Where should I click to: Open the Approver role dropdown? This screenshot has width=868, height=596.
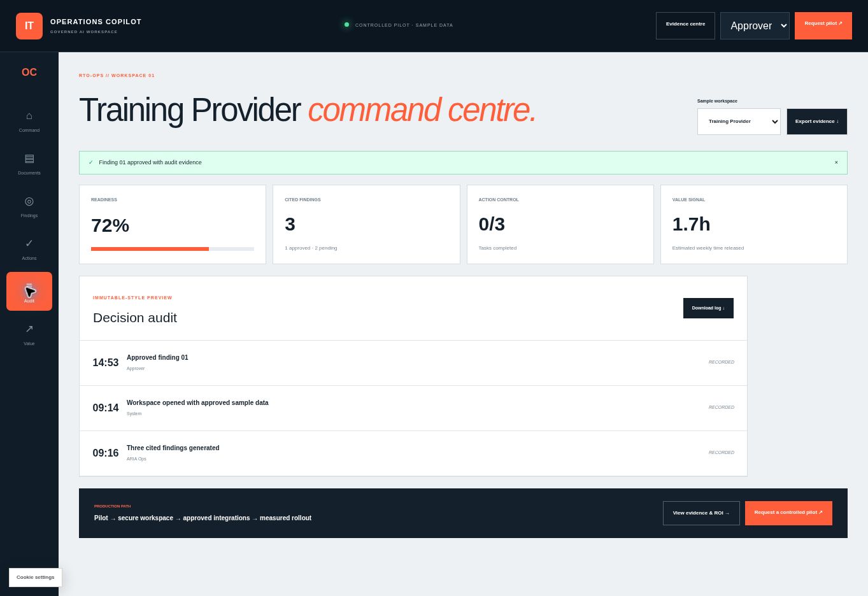[755, 26]
